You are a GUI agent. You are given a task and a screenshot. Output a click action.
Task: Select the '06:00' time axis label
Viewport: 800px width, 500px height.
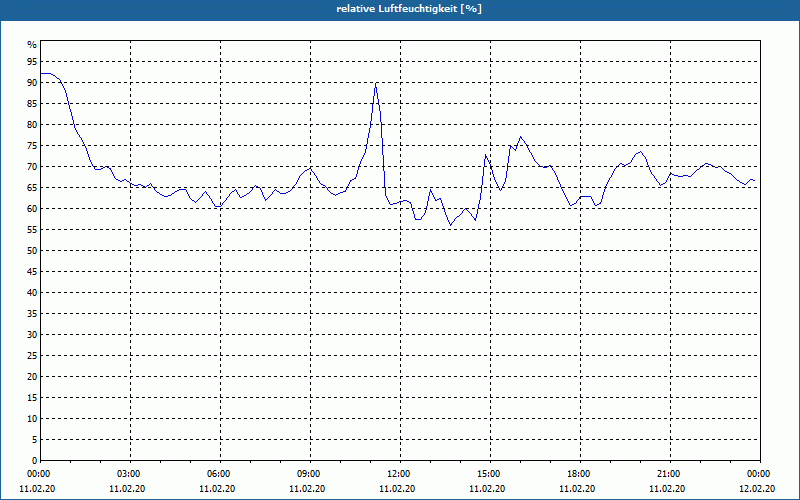[x=220, y=474]
